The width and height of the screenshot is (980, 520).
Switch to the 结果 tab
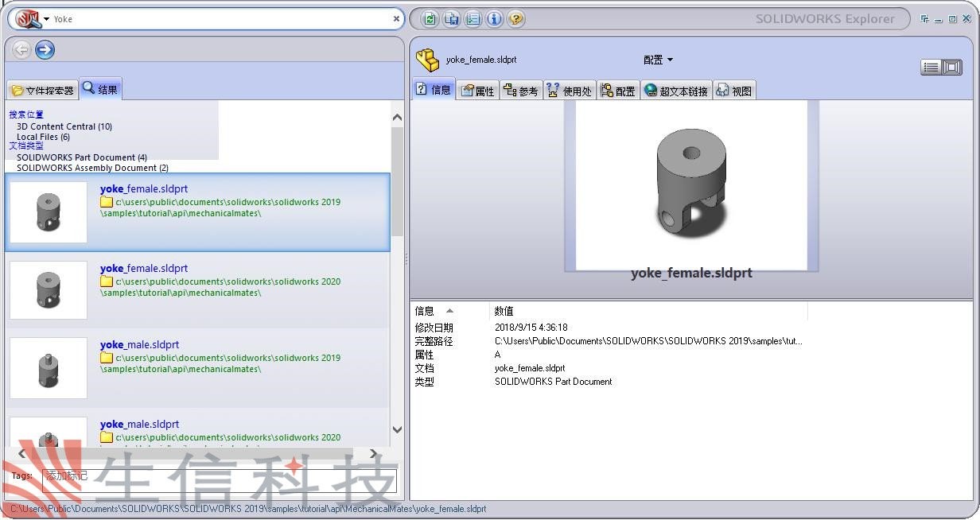pyautogui.click(x=101, y=88)
